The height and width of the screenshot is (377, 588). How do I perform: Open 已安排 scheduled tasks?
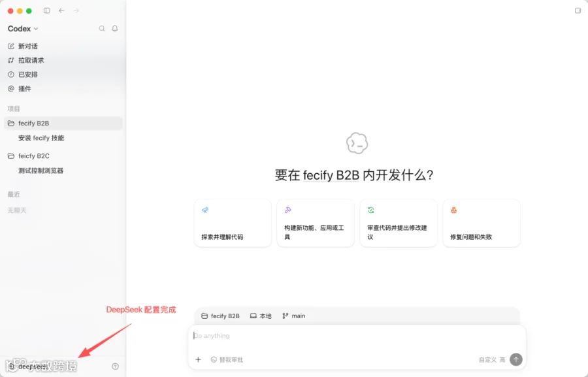point(63,74)
